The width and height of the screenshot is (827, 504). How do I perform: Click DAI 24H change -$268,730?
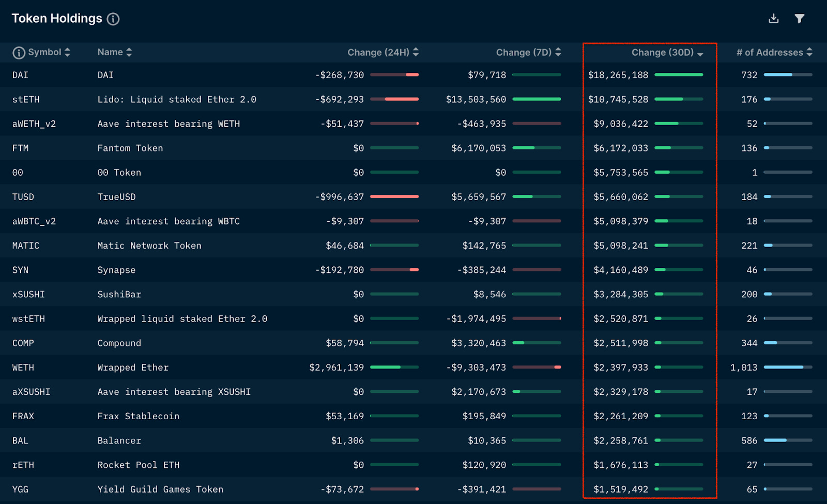[x=340, y=75]
